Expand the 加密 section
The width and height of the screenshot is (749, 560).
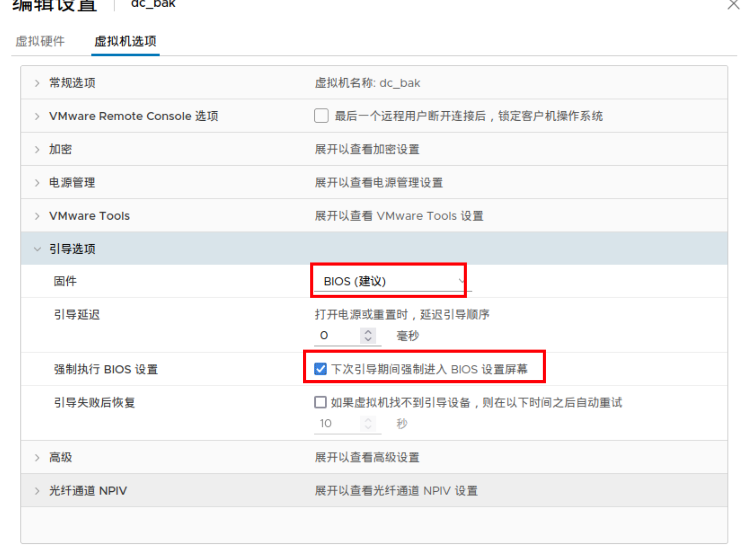point(37,149)
